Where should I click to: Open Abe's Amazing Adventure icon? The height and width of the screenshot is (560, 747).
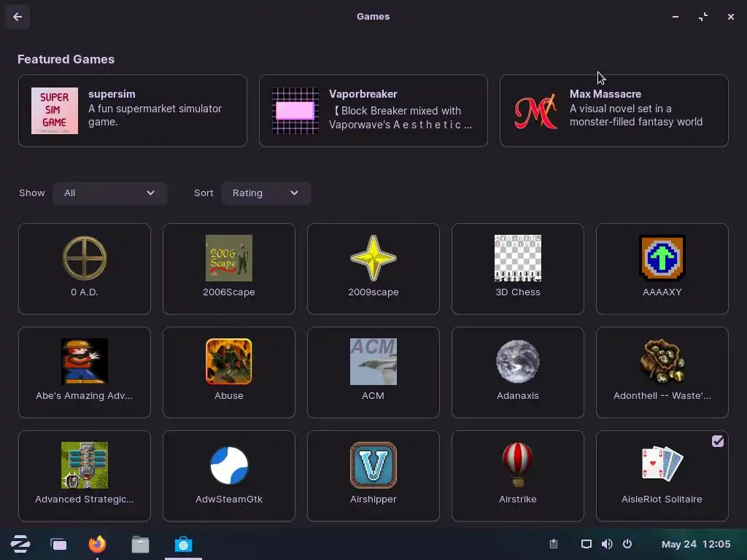85,362
